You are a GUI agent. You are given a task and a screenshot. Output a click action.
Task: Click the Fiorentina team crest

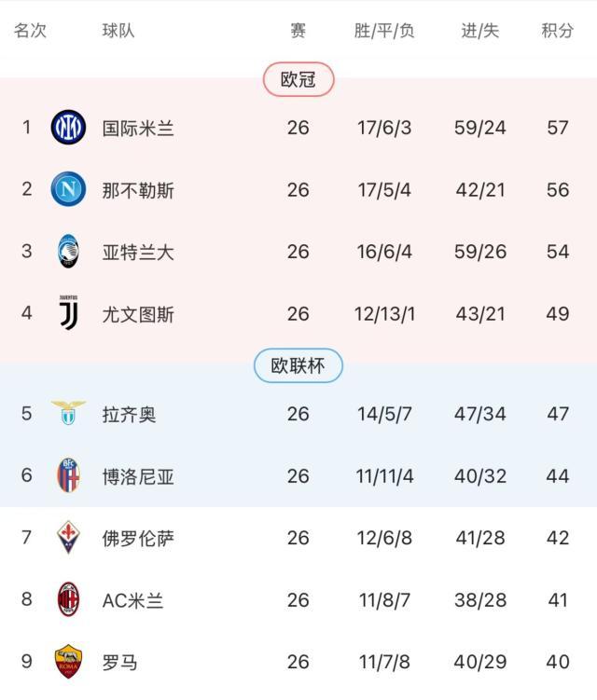tap(68, 538)
